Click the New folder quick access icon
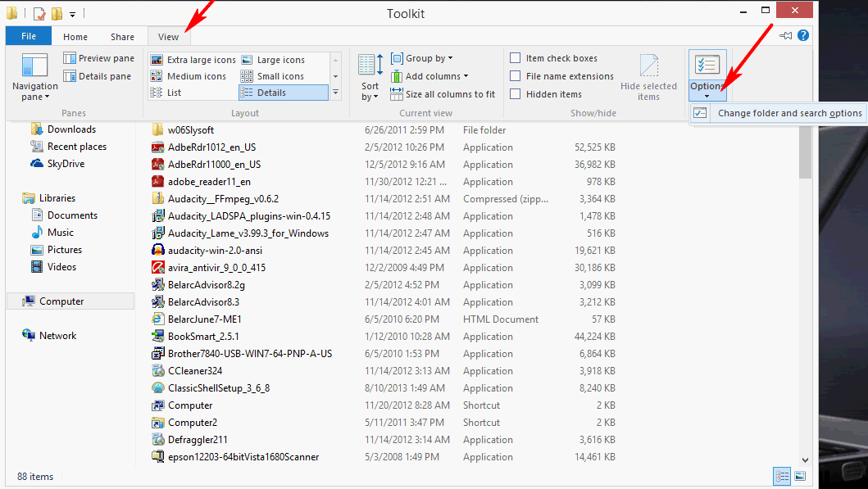Image resolution: width=868 pixels, height=489 pixels. click(x=57, y=13)
